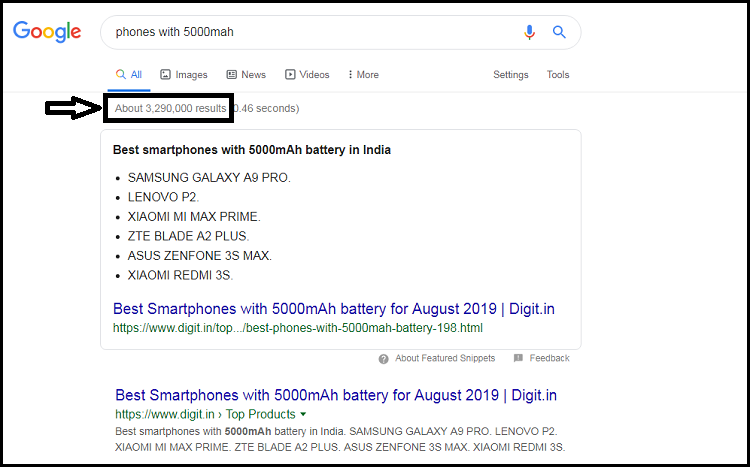Click the Images tab icon
Screen dimensions: 750x468
pyautogui.click(x=166, y=75)
